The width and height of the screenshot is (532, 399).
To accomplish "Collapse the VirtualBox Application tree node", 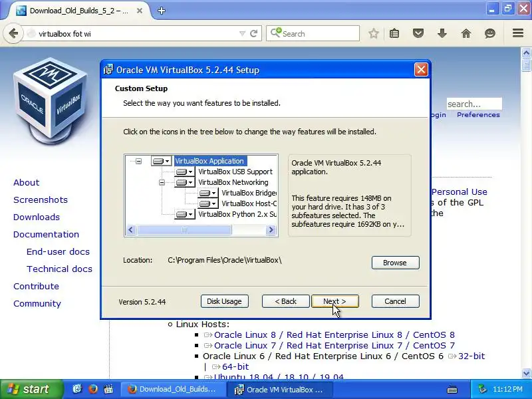I will click(138, 161).
